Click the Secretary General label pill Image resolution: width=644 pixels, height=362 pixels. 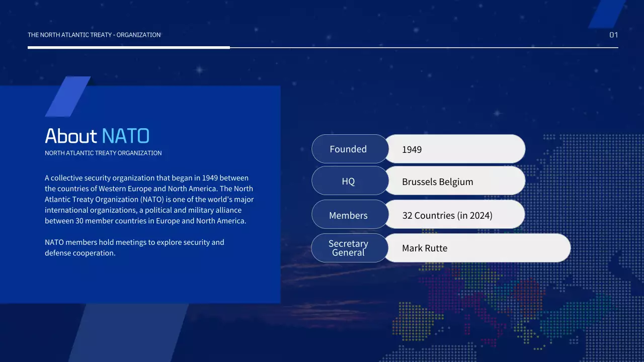pyautogui.click(x=349, y=248)
